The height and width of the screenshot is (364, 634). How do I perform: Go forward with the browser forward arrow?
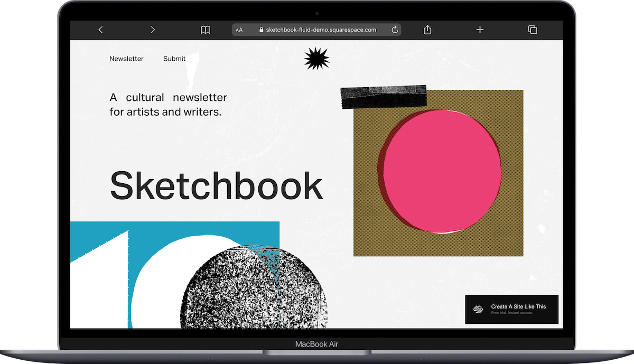pyautogui.click(x=153, y=30)
